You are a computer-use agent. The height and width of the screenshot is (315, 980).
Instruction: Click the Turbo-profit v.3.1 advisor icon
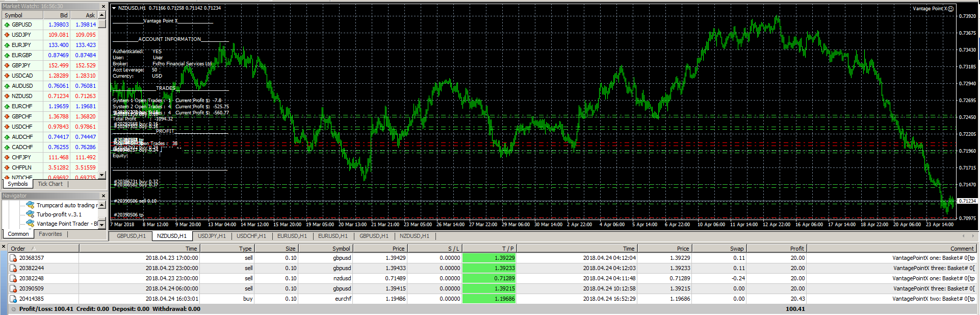[30, 214]
